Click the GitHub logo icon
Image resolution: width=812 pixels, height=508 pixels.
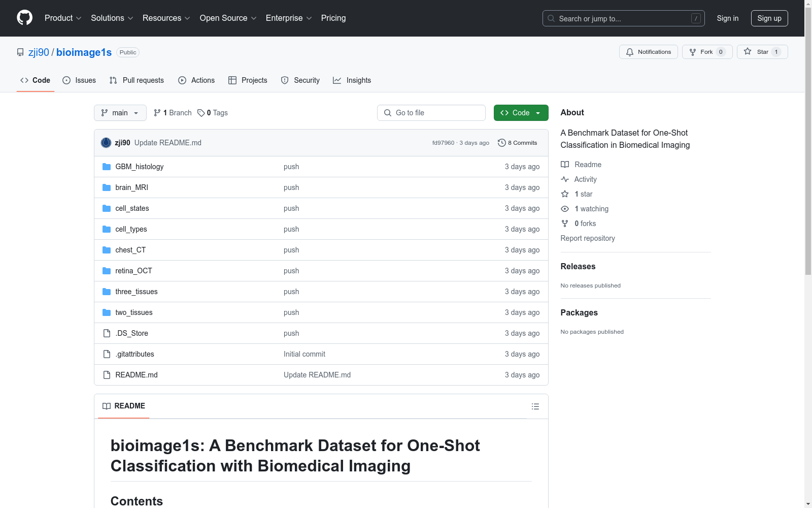click(x=24, y=18)
